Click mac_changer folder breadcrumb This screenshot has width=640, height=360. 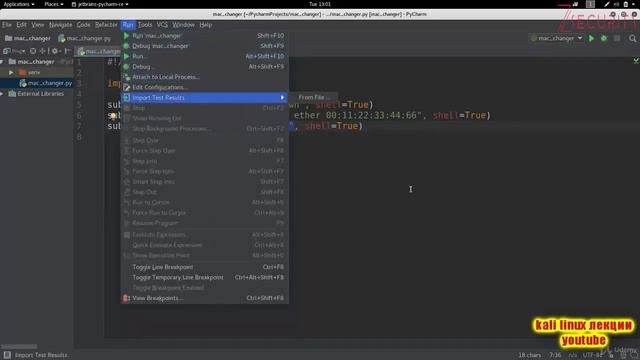(28, 38)
